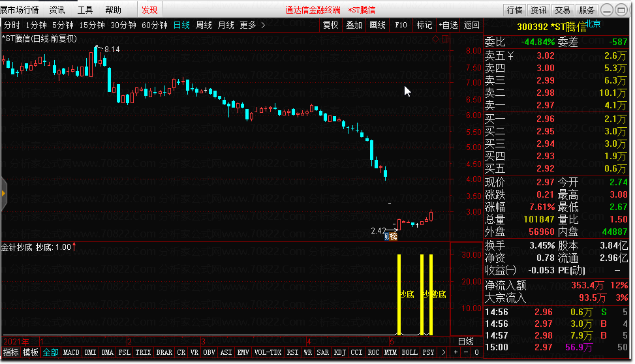This screenshot has height=364, width=635.
Task: Switch to 分时 intraday chart
Action: (x=12, y=25)
